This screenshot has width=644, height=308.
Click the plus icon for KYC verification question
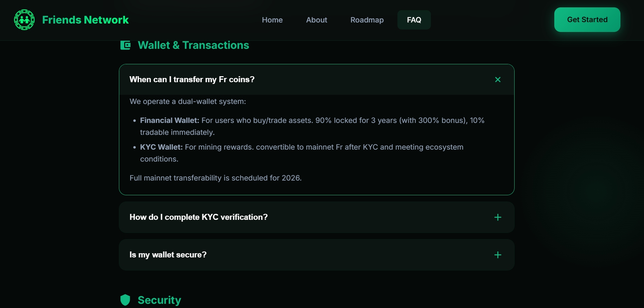click(498, 217)
